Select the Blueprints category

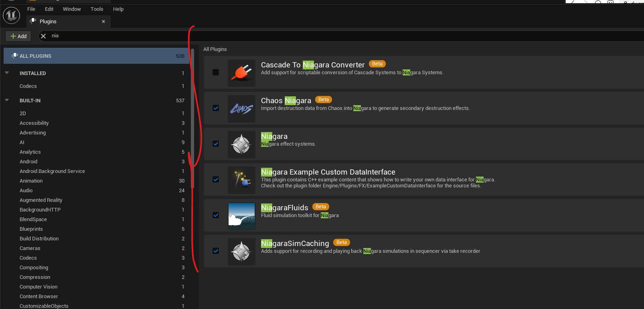[x=96, y=229]
